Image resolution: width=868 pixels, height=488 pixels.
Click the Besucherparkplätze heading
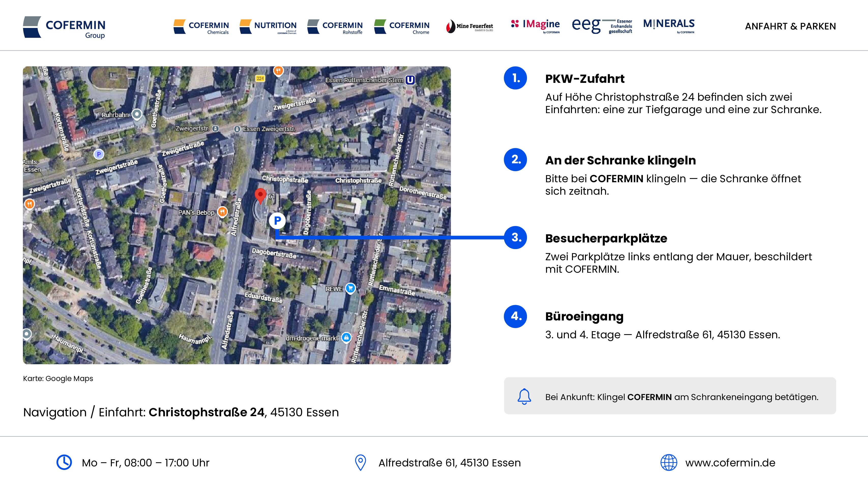tap(606, 238)
